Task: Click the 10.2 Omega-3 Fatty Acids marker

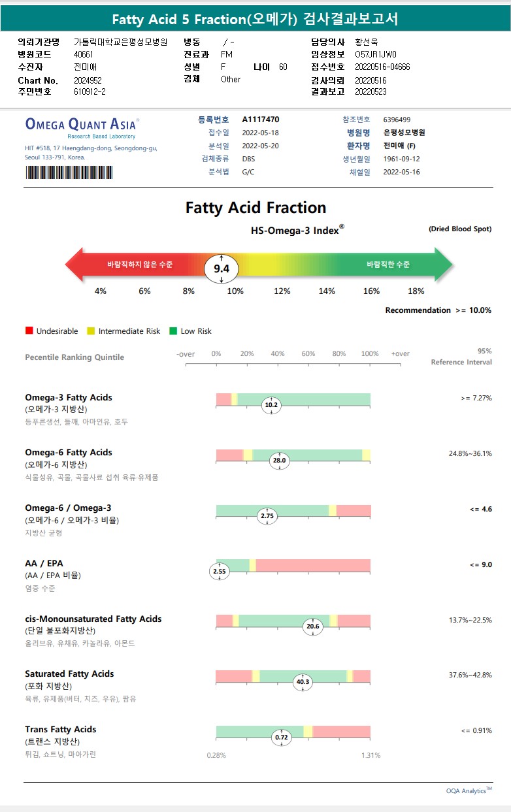Action: tap(271, 405)
